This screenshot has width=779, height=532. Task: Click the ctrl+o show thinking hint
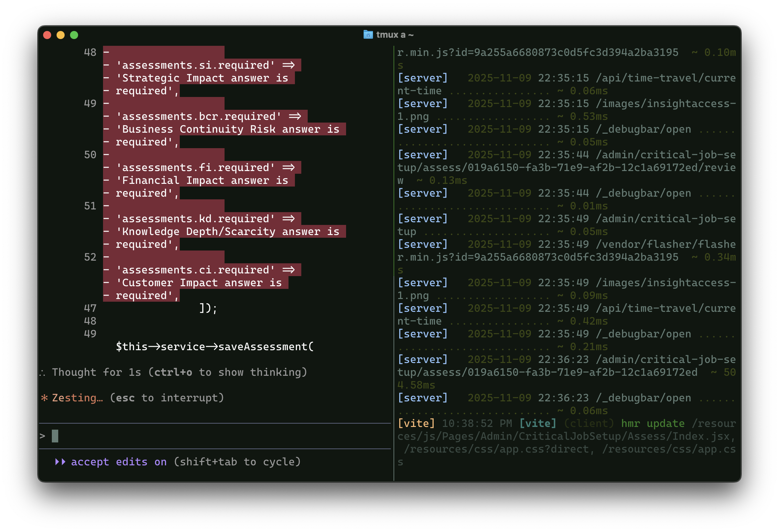pos(228,372)
